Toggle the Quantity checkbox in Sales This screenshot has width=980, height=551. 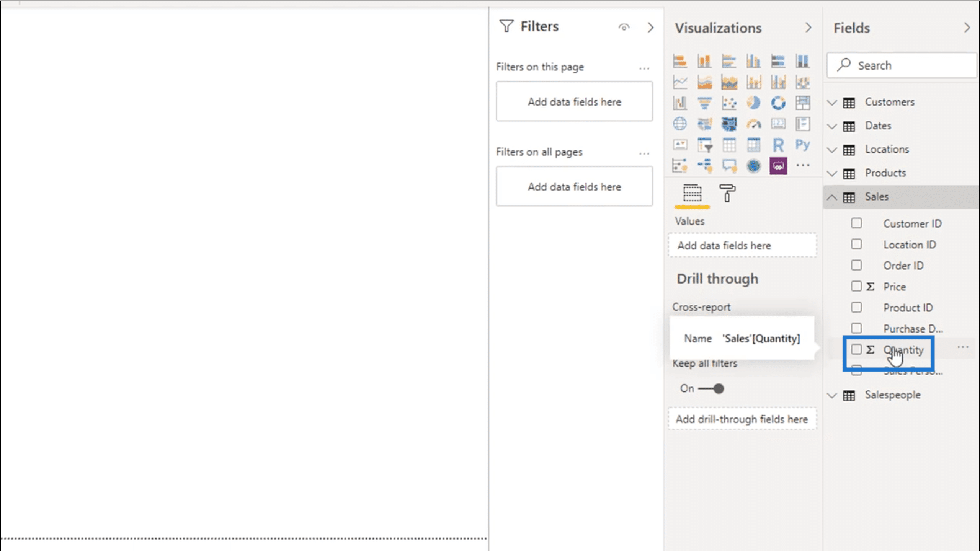point(856,349)
